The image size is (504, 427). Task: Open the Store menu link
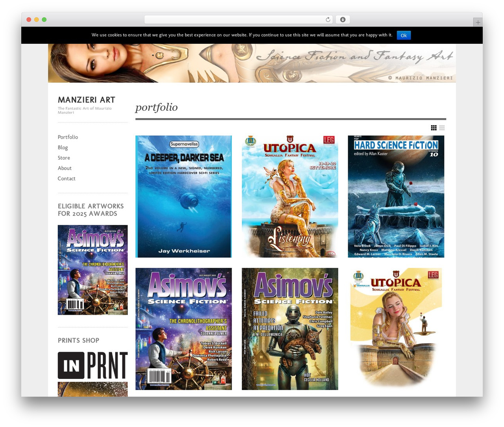pos(64,158)
